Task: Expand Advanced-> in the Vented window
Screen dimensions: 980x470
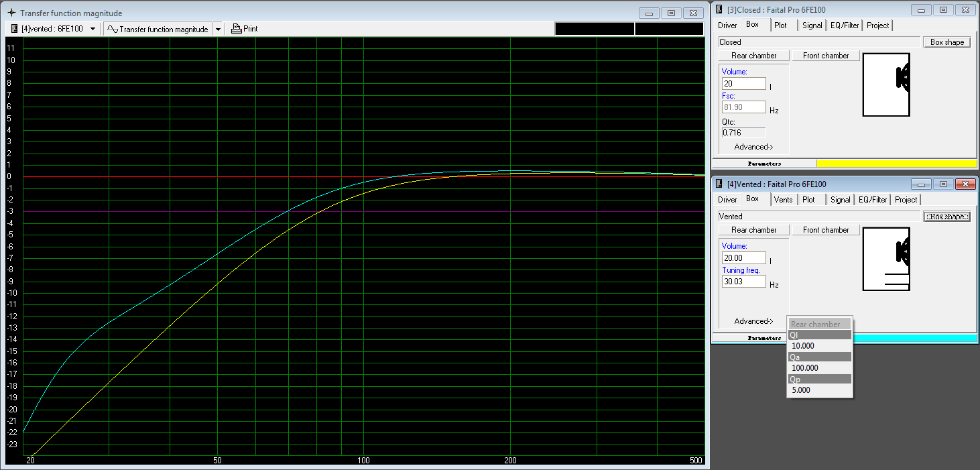Action: 753,321
